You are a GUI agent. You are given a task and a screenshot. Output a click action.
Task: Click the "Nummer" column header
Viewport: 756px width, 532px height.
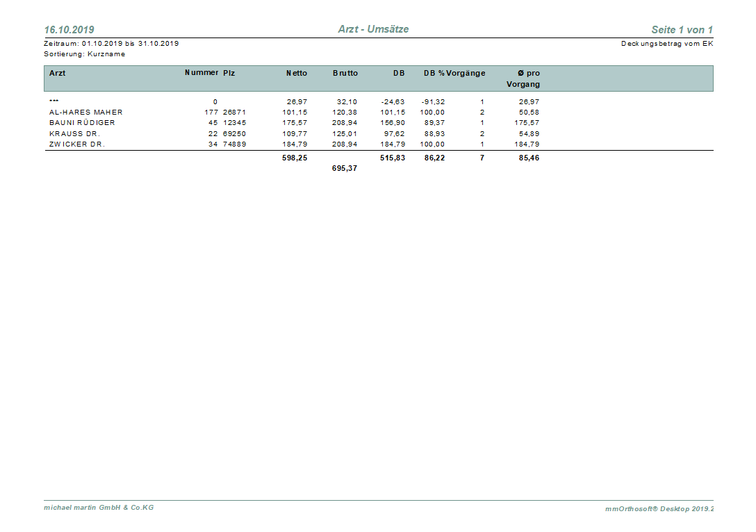point(202,73)
